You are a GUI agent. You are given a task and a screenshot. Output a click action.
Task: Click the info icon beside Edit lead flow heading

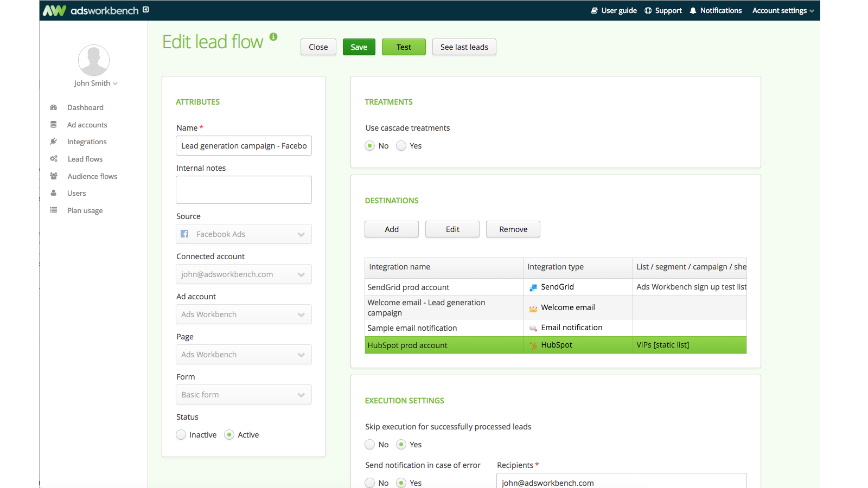click(273, 37)
